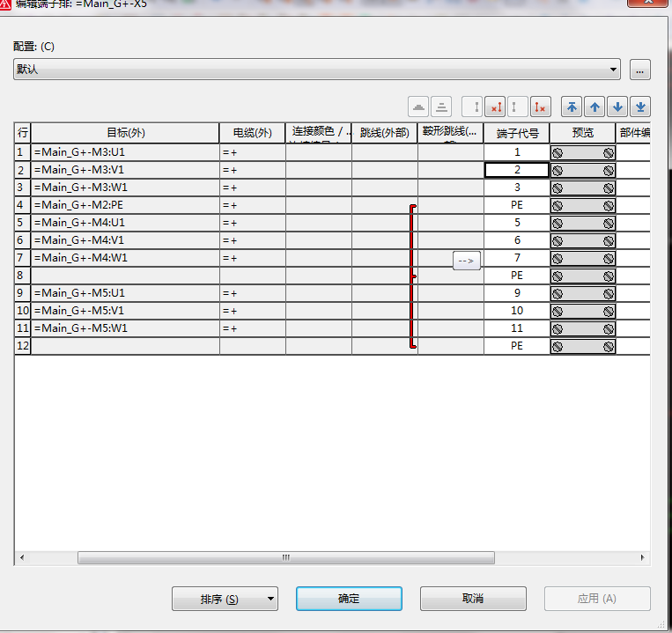The height and width of the screenshot is (633, 672).
Task: Select target cell =Main_G+-M3:U1
Action: (125, 152)
